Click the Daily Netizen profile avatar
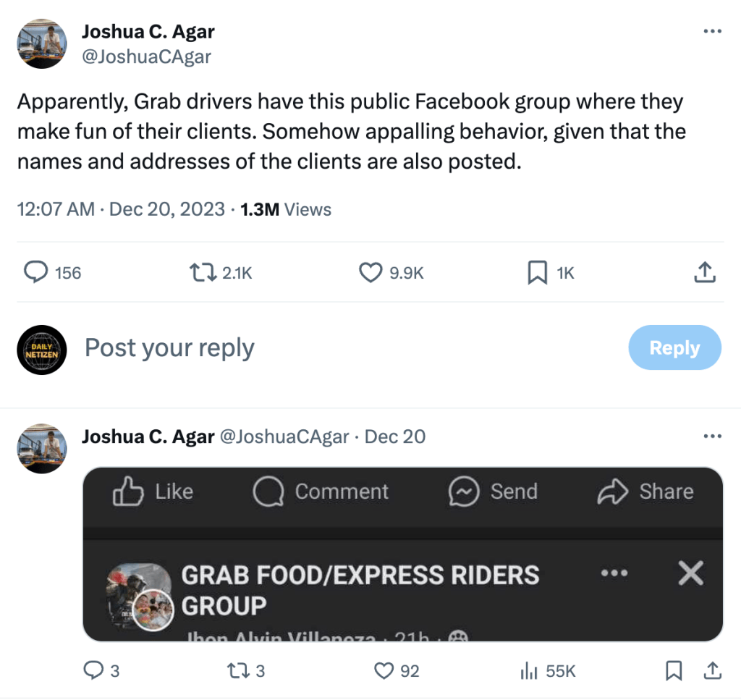The height and width of the screenshot is (700, 741). click(x=42, y=350)
